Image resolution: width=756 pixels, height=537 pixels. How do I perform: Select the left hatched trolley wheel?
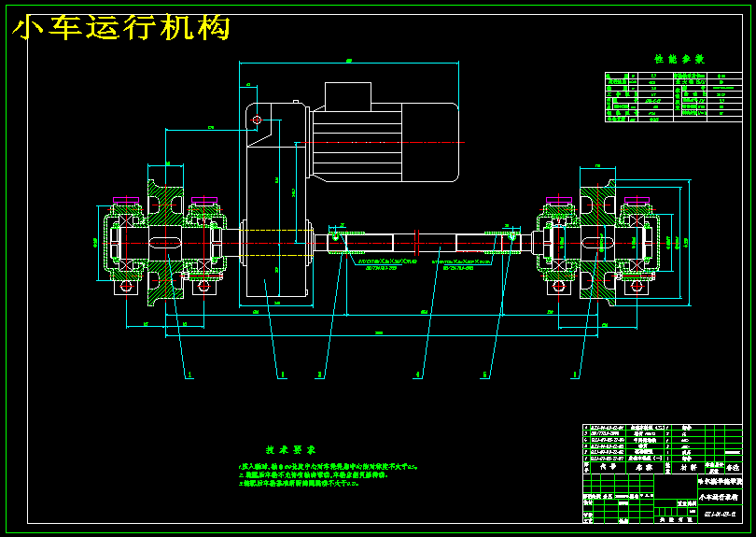pos(165,242)
